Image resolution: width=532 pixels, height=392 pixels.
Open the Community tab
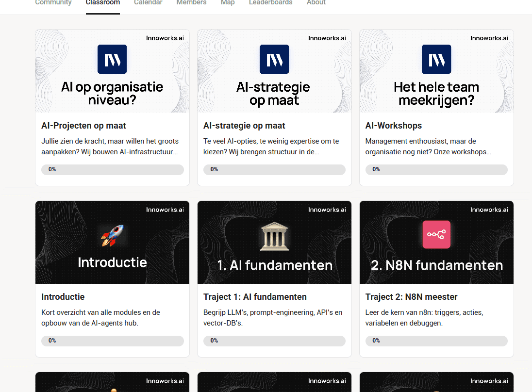53,3
